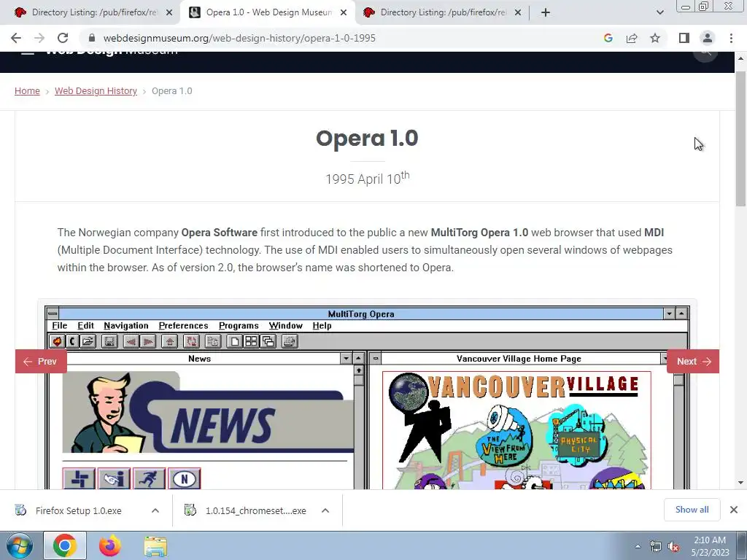
Task: Follow the Home breadcrumb link
Action: pyautogui.click(x=27, y=91)
